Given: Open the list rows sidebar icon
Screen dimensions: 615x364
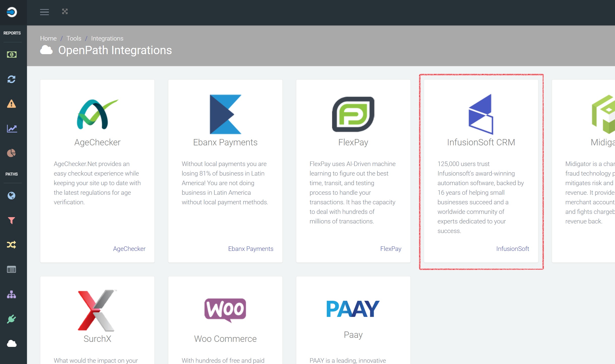Looking at the screenshot, I should click(x=11, y=270).
